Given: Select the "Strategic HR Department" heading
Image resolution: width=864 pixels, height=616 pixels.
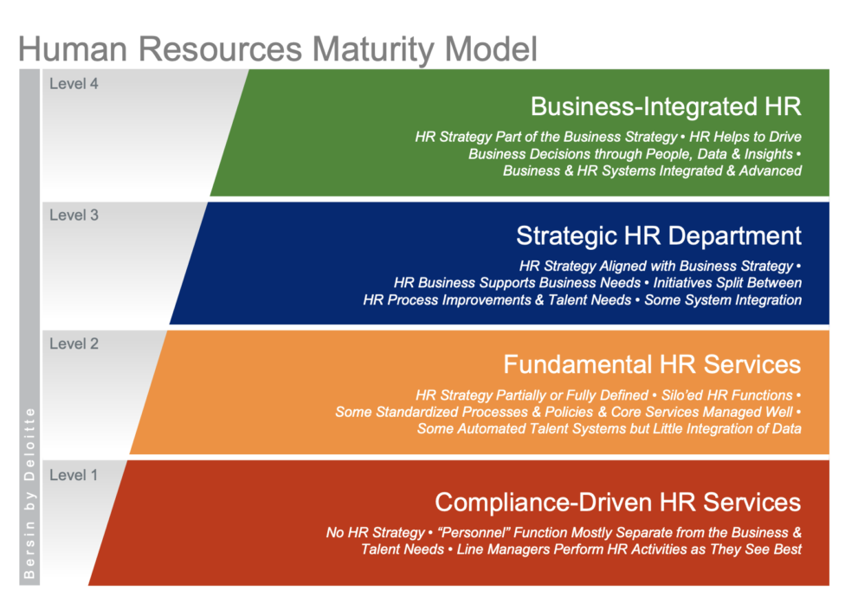Looking at the screenshot, I should (658, 235).
